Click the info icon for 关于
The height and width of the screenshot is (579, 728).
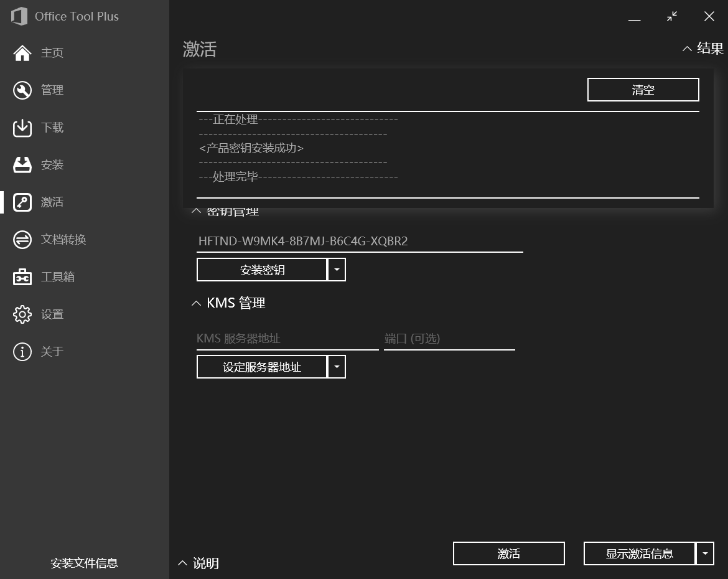click(x=22, y=352)
